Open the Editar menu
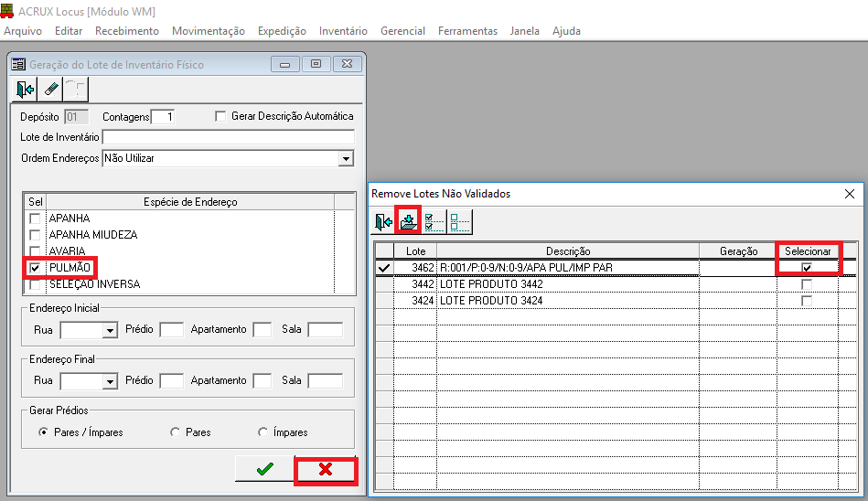 (69, 31)
